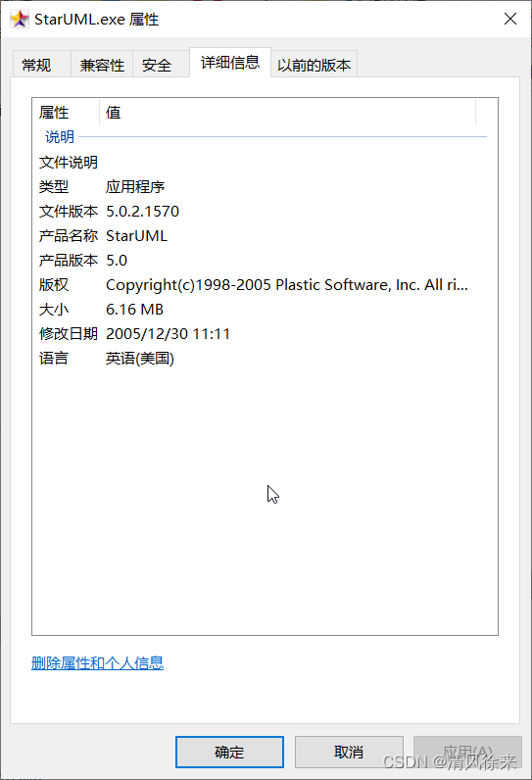The image size is (532, 780).
Task: Click the 6.16 MB size value
Action: click(135, 310)
